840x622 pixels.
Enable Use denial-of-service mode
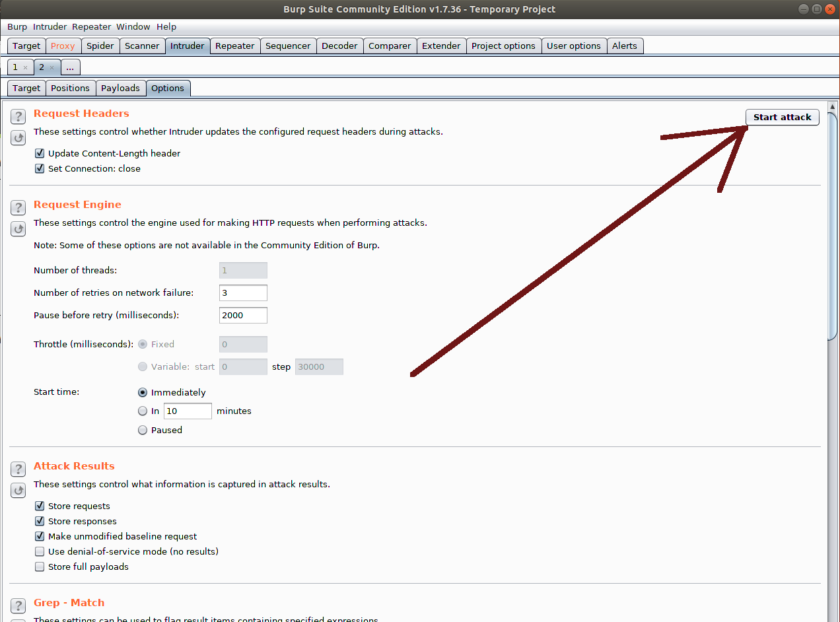(x=40, y=551)
